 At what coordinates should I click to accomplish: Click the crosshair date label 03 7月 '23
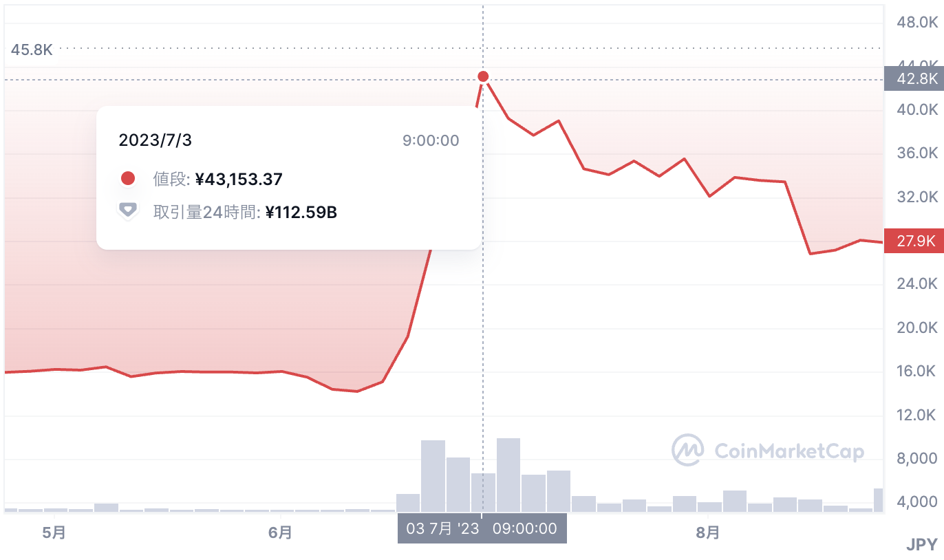(482, 528)
